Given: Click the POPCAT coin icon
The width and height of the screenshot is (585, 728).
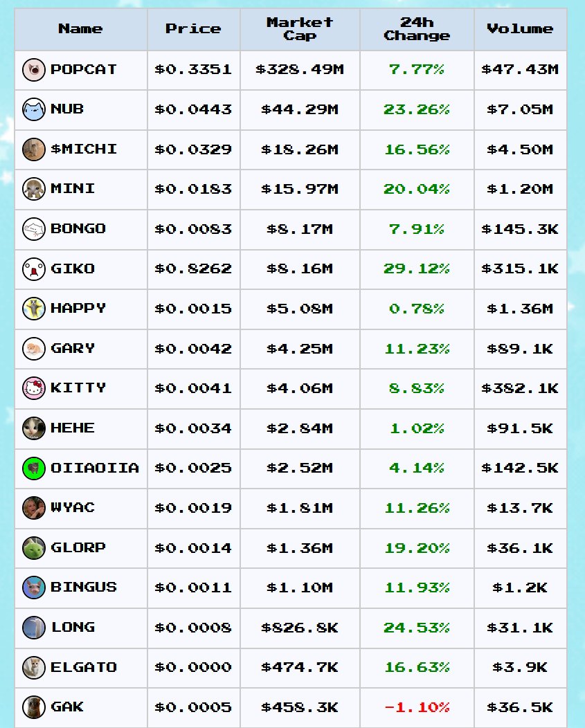Looking at the screenshot, I should click(34, 70).
